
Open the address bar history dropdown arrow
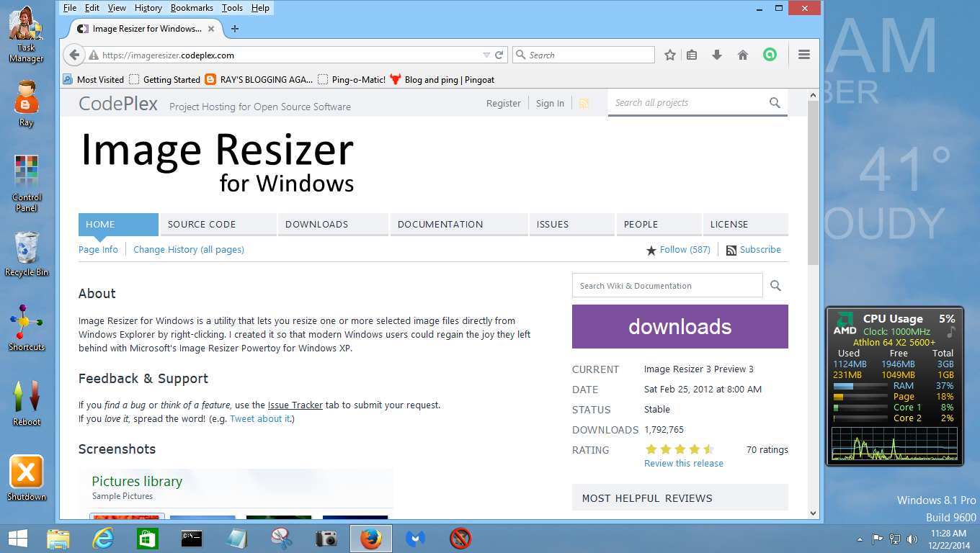[486, 55]
